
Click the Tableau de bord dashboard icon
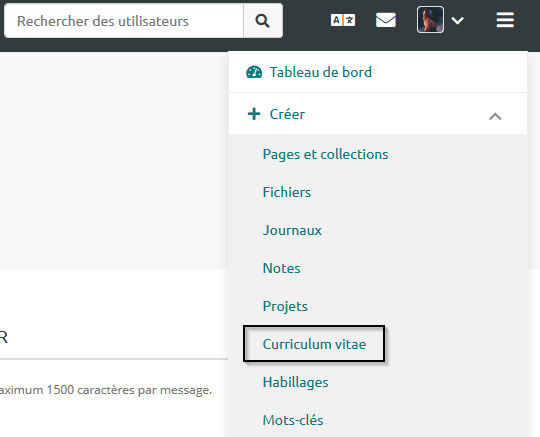coord(254,72)
